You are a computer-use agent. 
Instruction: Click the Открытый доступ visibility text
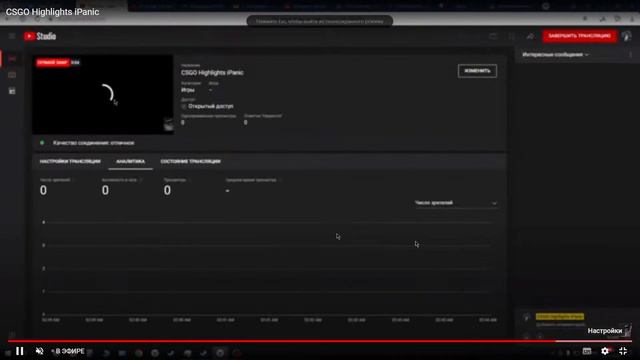pos(211,106)
